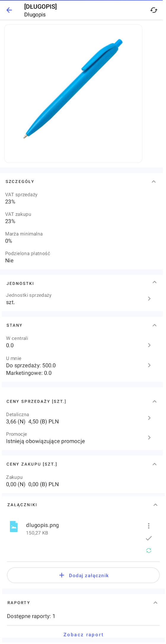Tap the dlugopis.png image file icon

(14, 526)
